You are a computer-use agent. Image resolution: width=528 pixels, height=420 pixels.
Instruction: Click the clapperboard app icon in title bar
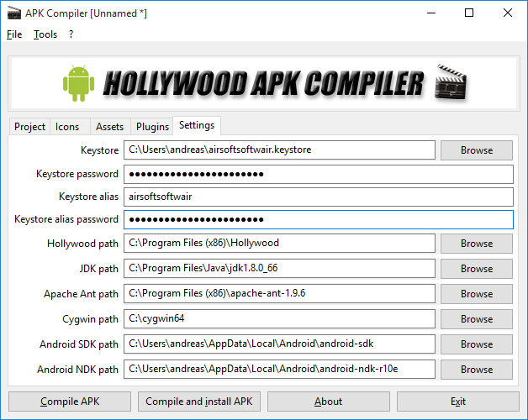13,13
